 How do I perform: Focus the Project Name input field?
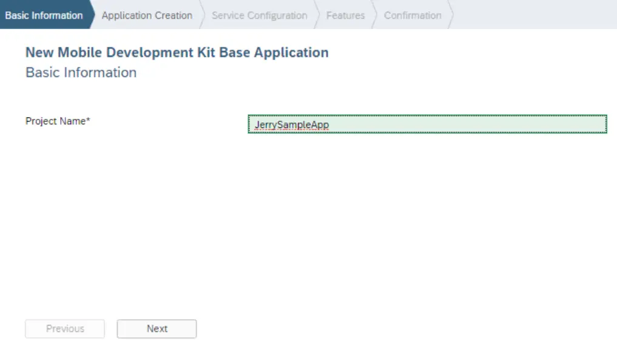(x=427, y=124)
